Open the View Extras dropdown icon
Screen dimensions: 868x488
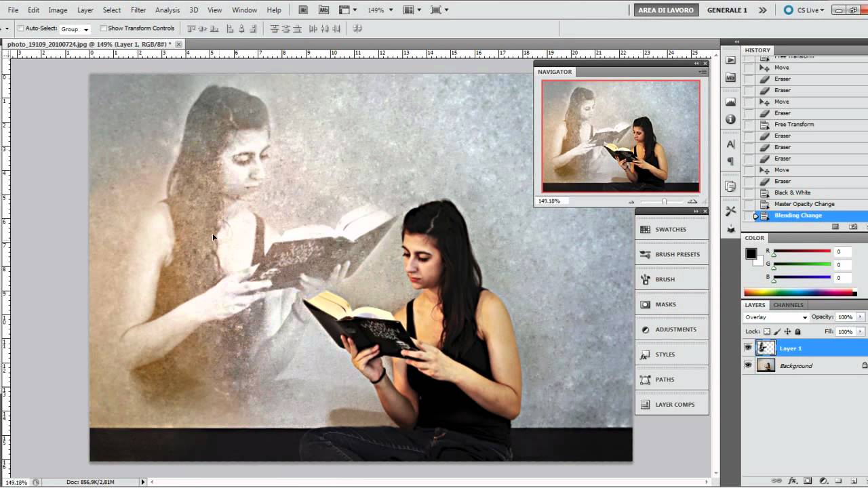click(348, 10)
